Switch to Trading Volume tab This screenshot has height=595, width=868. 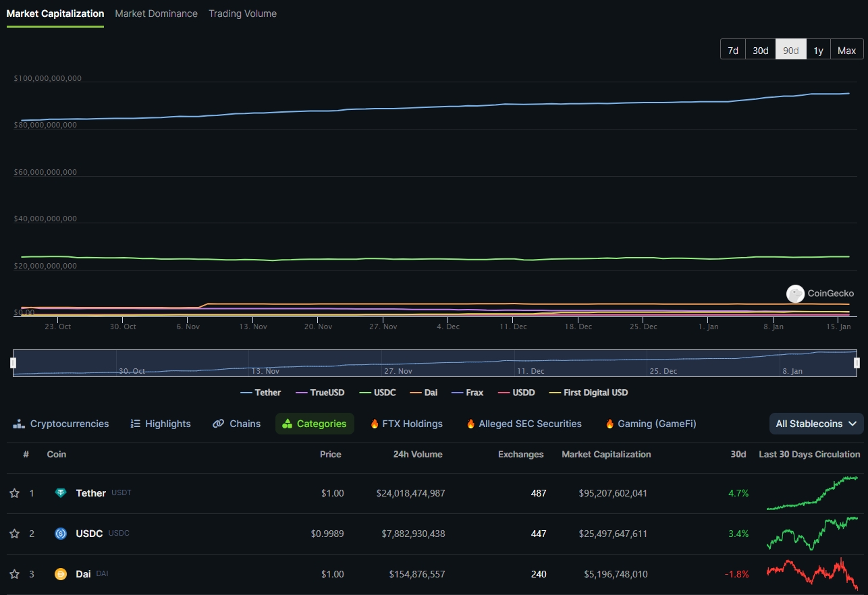point(242,13)
